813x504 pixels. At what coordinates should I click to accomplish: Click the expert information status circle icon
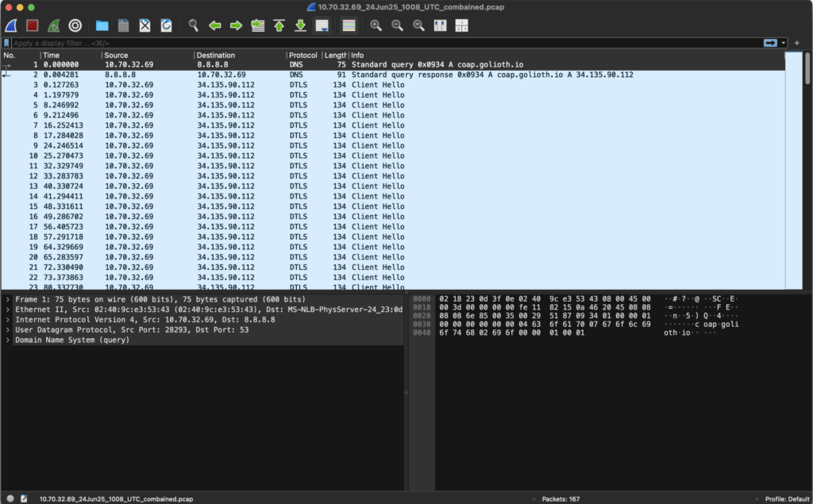click(x=10, y=498)
